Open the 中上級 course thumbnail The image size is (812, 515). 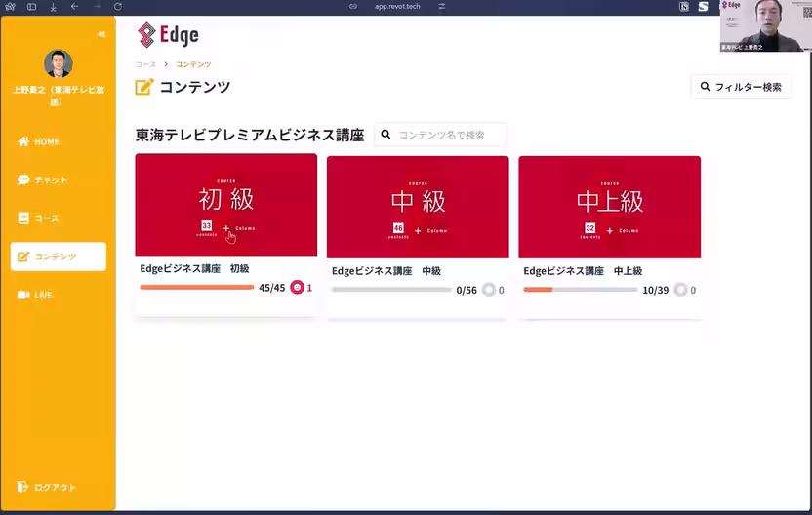pyautogui.click(x=610, y=207)
